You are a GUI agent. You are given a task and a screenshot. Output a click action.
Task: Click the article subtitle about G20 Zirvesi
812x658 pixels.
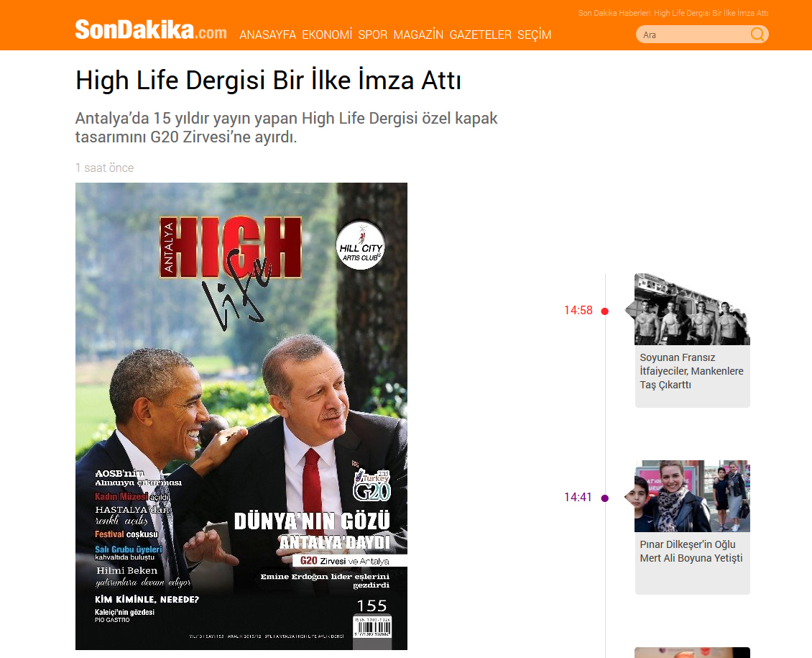(x=287, y=127)
